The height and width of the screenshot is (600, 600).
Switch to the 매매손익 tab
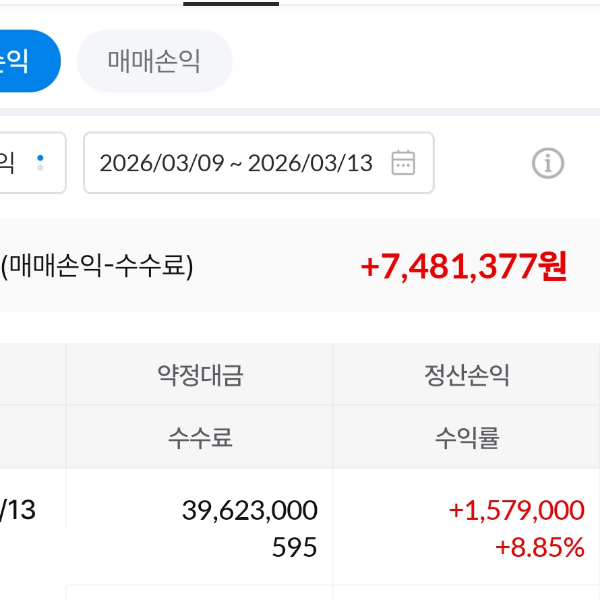[x=154, y=61]
